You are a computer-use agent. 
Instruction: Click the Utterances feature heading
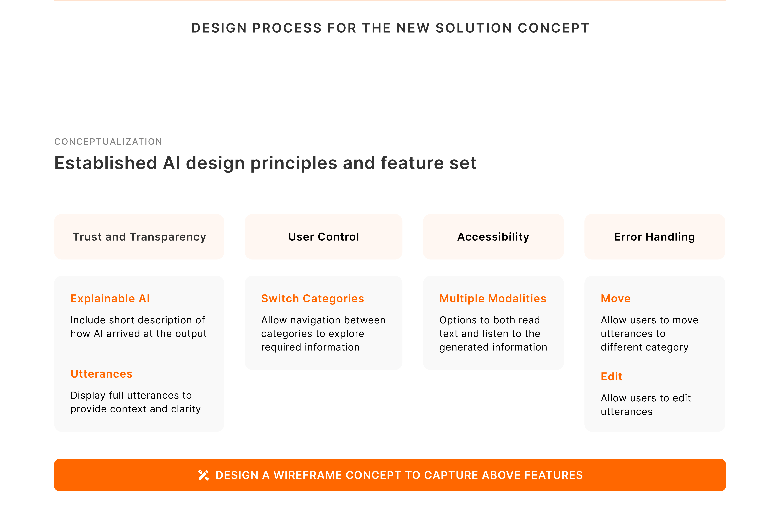(101, 374)
